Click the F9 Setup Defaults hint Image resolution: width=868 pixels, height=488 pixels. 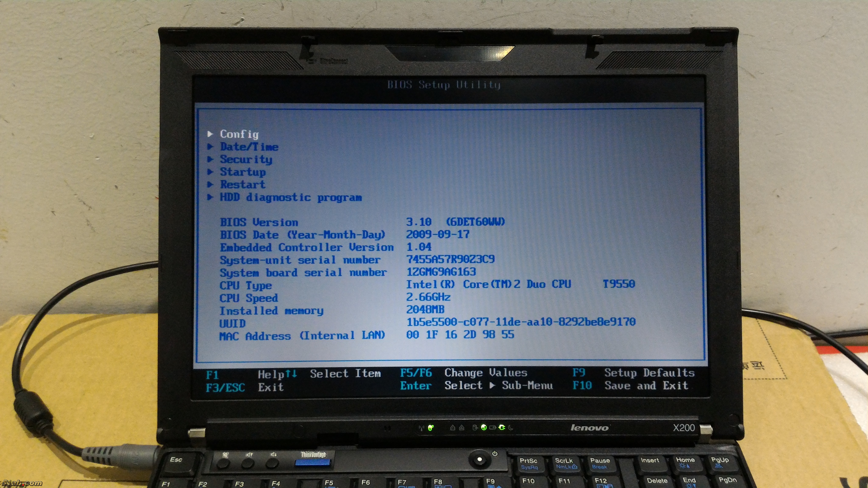click(633, 373)
